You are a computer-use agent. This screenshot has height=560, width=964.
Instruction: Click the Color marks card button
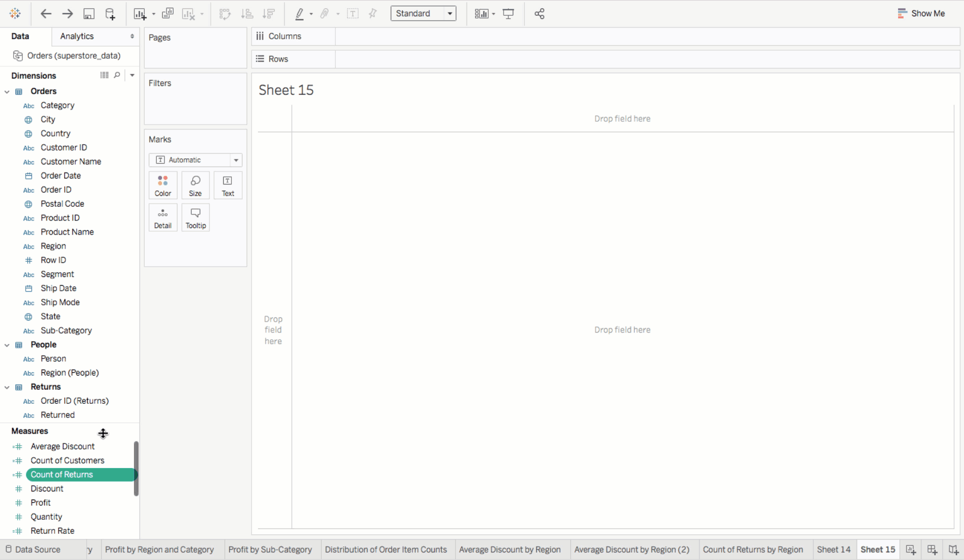[x=163, y=186]
